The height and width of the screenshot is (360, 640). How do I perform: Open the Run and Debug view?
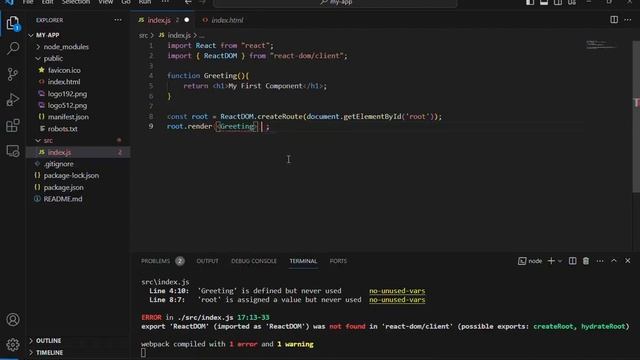(x=13, y=100)
